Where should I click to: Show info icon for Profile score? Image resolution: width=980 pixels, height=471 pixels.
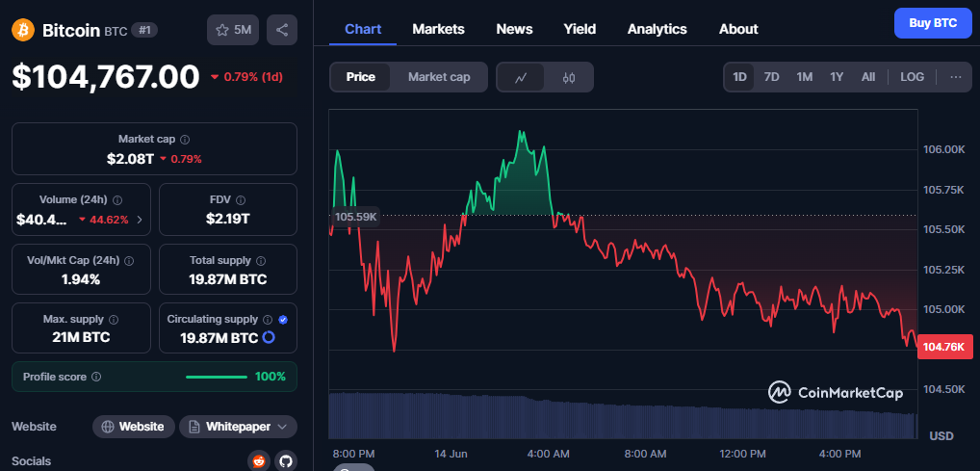[96, 378]
